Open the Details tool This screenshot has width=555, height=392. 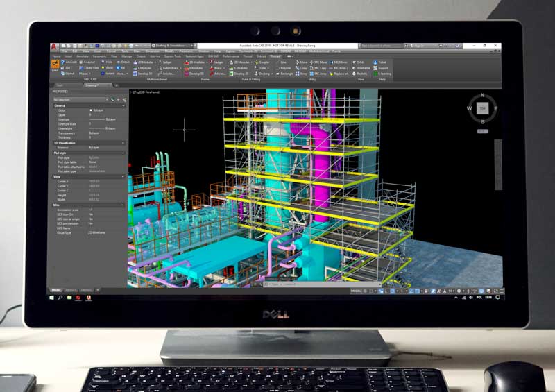point(123,62)
